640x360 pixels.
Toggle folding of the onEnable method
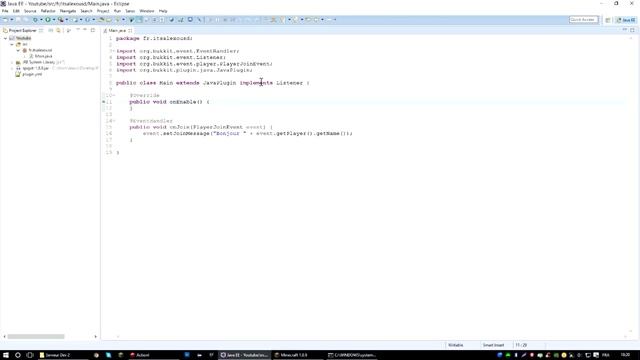pos(114,96)
